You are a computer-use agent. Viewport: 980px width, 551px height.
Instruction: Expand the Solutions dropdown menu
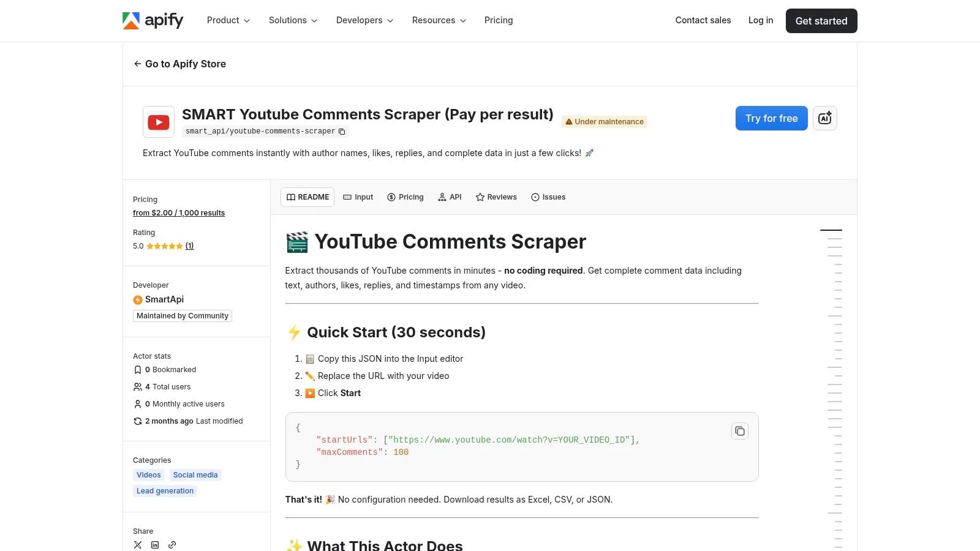coord(293,20)
